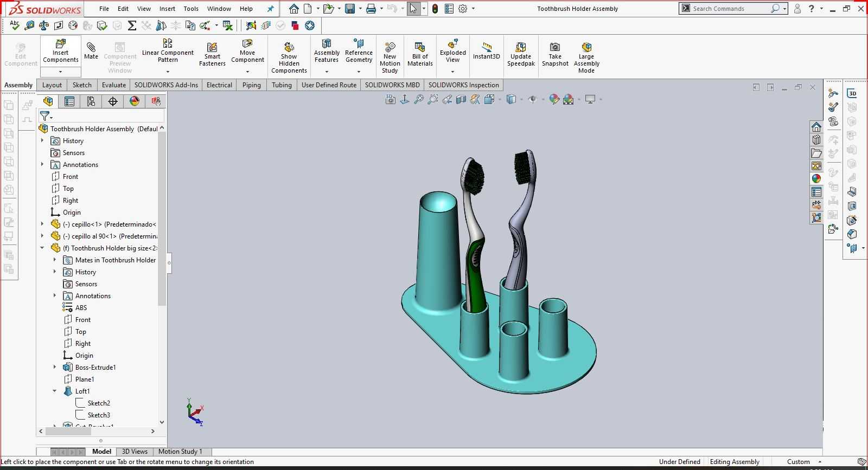Screen dimensions: 868x470
Task: Click the coordinate triad in viewport
Action: point(194,412)
